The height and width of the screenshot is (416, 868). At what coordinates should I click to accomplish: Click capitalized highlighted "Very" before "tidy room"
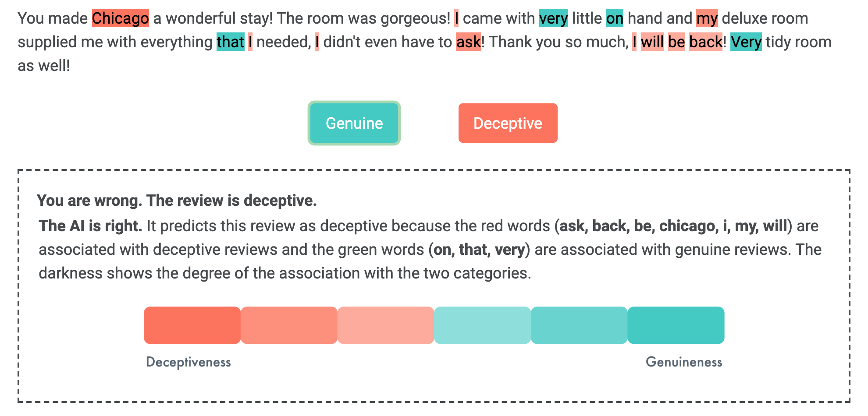click(x=746, y=42)
